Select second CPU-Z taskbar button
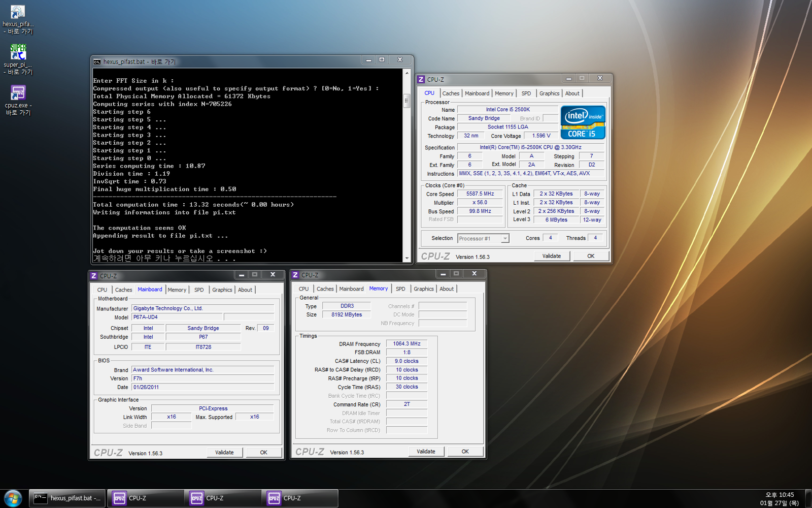812x508 pixels. pyautogui.click(x=222, y=498)
